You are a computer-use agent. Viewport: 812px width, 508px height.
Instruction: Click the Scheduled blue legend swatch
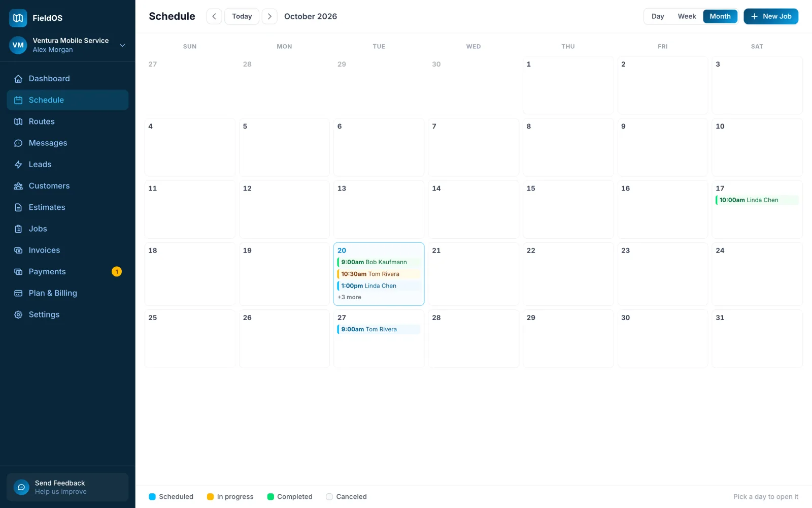click(x=152, y=497)
